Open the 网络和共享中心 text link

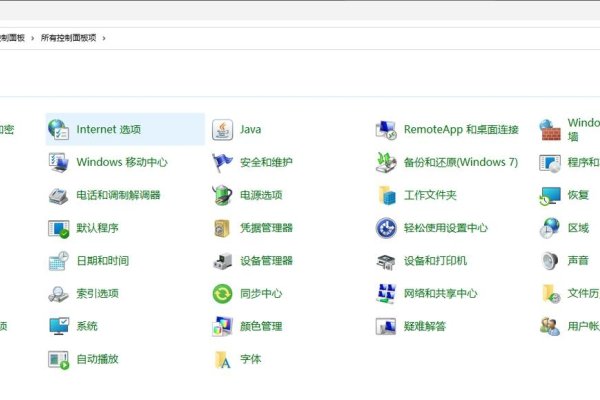(x=440, y=294)
